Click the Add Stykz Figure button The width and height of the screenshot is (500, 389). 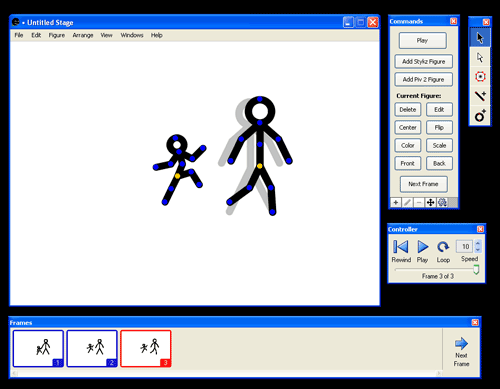tap(423, 61)
